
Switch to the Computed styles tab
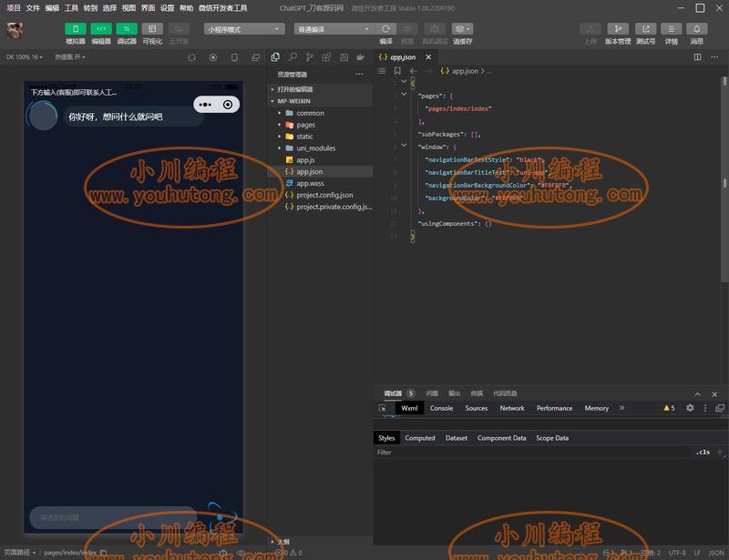(420, 438)
